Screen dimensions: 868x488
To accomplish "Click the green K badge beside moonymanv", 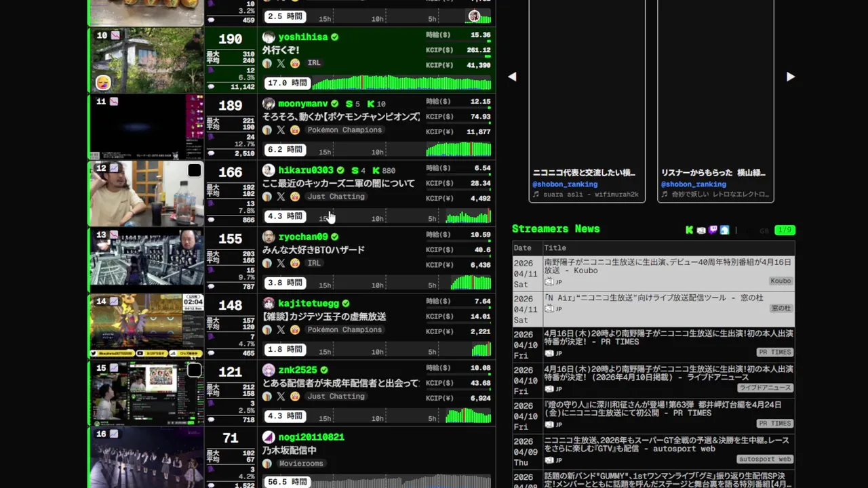I will coord(371,104).
